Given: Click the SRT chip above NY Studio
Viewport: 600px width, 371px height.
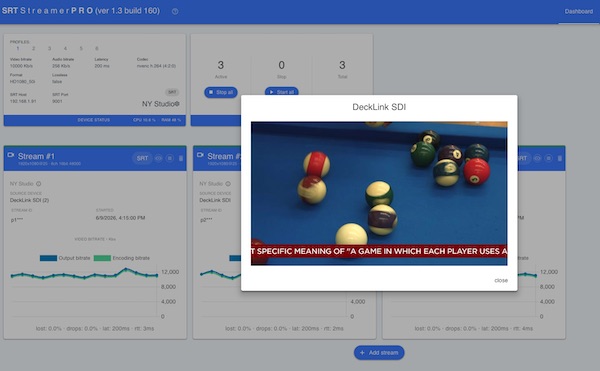Looking at the screenshot, I should (x=172, y=92).
